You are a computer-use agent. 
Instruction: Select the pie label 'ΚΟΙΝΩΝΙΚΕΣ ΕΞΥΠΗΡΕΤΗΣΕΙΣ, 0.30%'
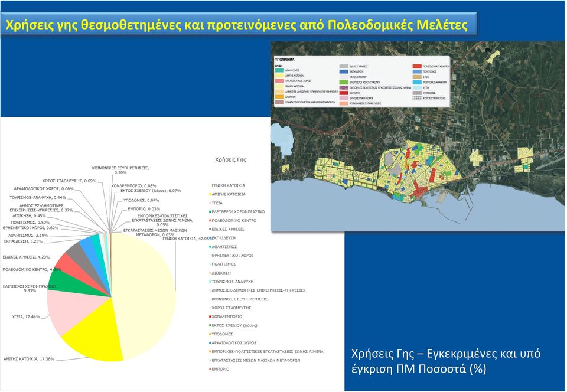[120, 171]
